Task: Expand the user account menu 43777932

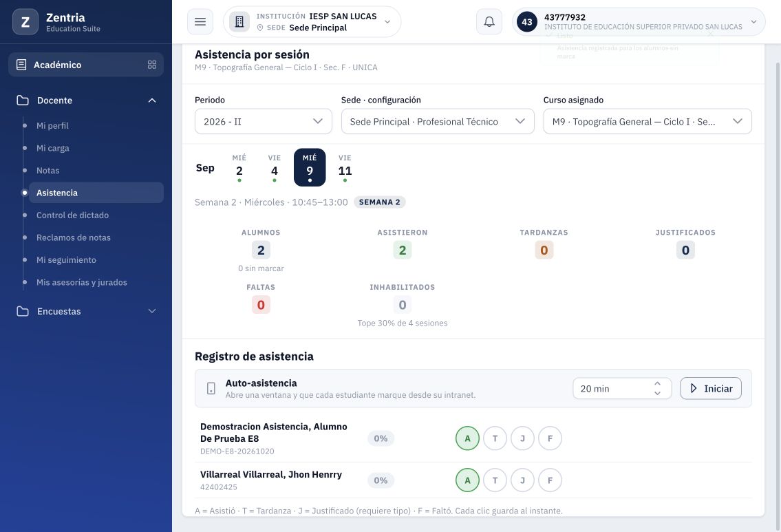Action: [639, 22]
